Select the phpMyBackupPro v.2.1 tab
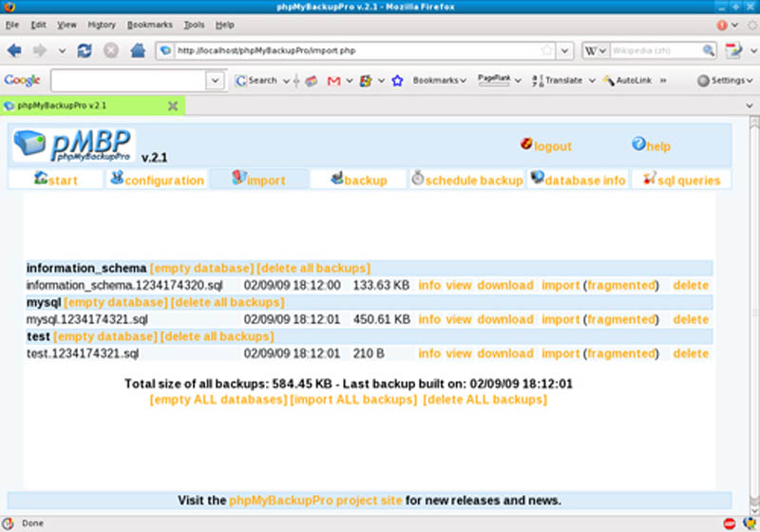 pos(92,105)
